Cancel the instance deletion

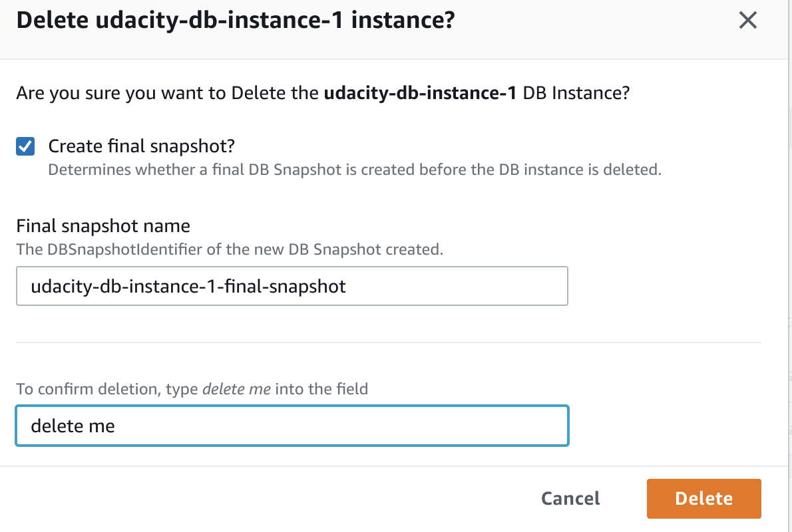[570, 498]
